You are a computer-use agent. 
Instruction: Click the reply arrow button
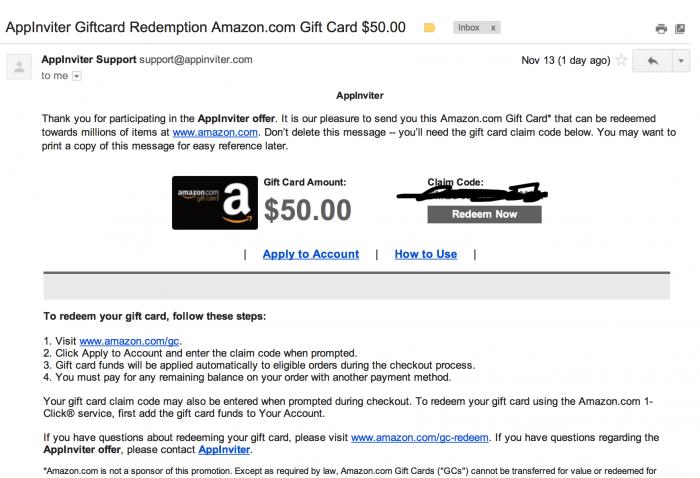(x=652, y=61)
